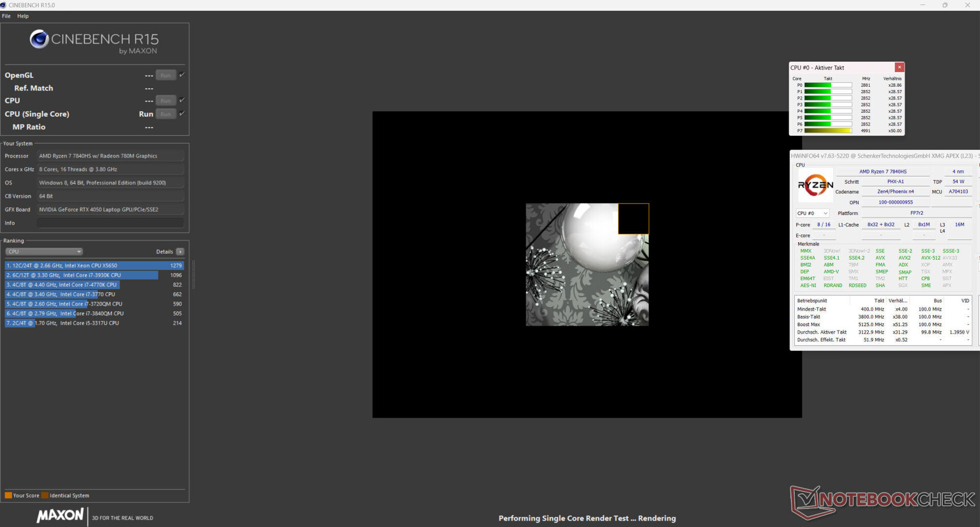
Task: Click the Run button for CPU
Action: pos(166,101)
